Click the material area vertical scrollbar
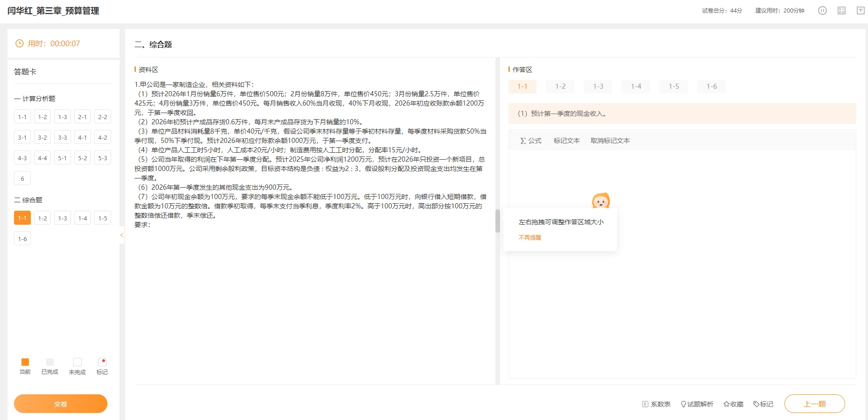Screen dimensions: 868x420 pos(497,221)
